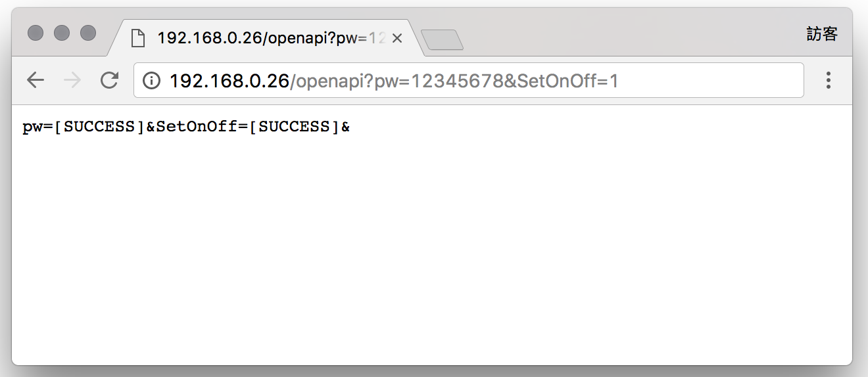Close the window with the leftmost title button
Image resolution: width=868 pixels, height=377 pixels.
36,32
